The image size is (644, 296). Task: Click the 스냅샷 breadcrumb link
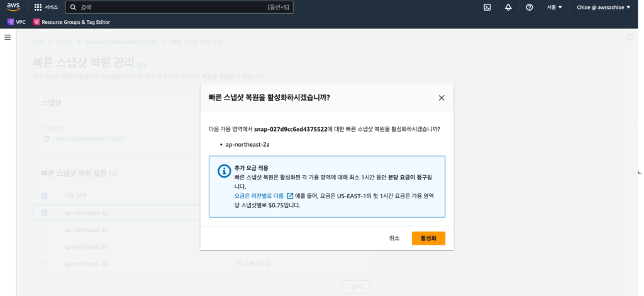click(64, 42)
